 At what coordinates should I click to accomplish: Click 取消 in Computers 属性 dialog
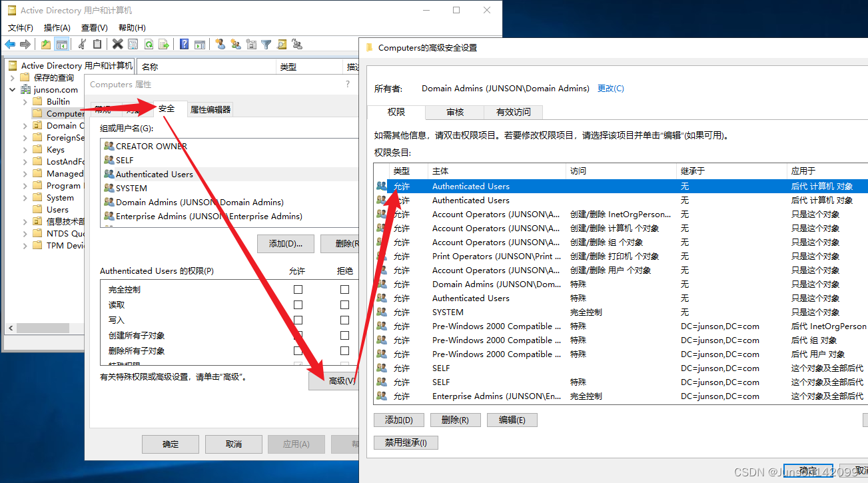pyautogui.click(x=233, y=444)
